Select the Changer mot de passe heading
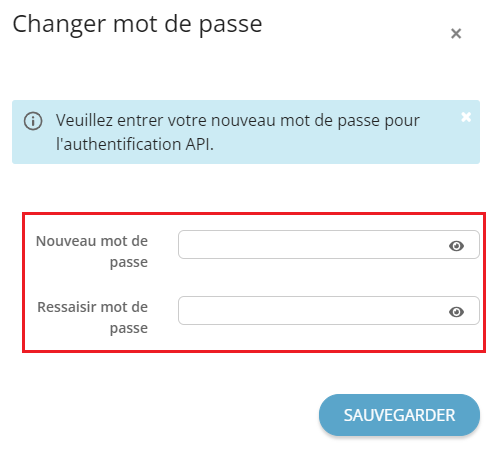 137,25
